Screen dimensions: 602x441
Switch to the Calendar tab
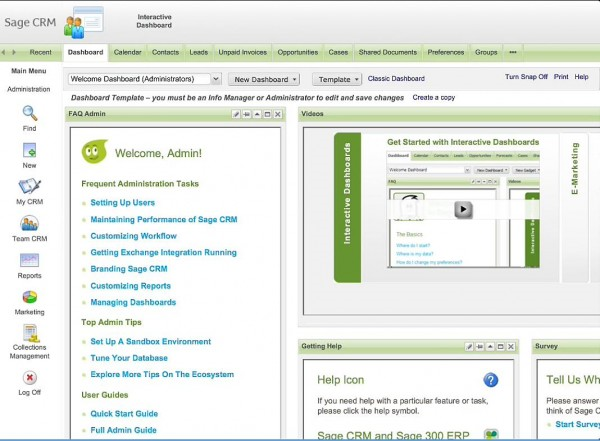[x=127, y=52]
